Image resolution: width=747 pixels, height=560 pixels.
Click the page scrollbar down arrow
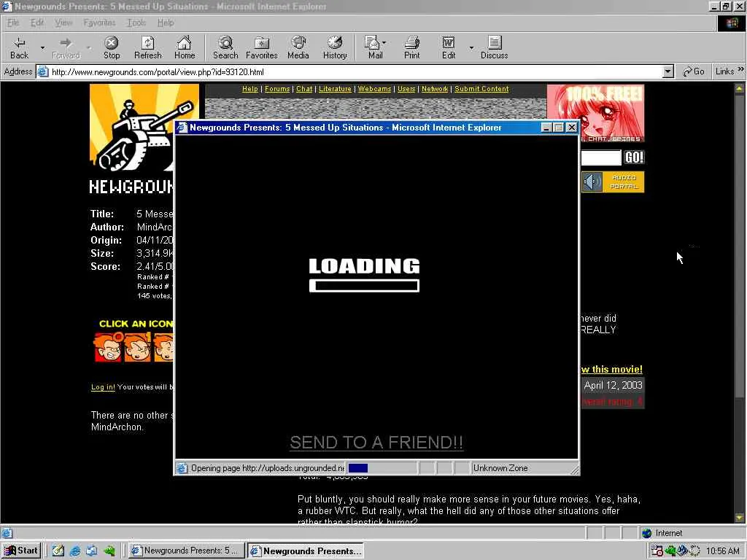tap(740, 517)
